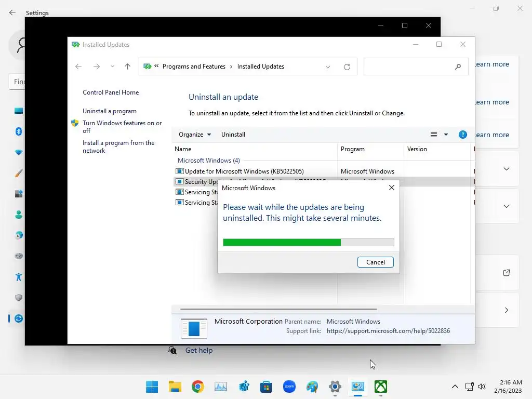Image resolution: width=532 pixels, height=399 pixels.
Task: Open Bluetooth & devices in Settings sidebar
Action: [x=19, y=131]
